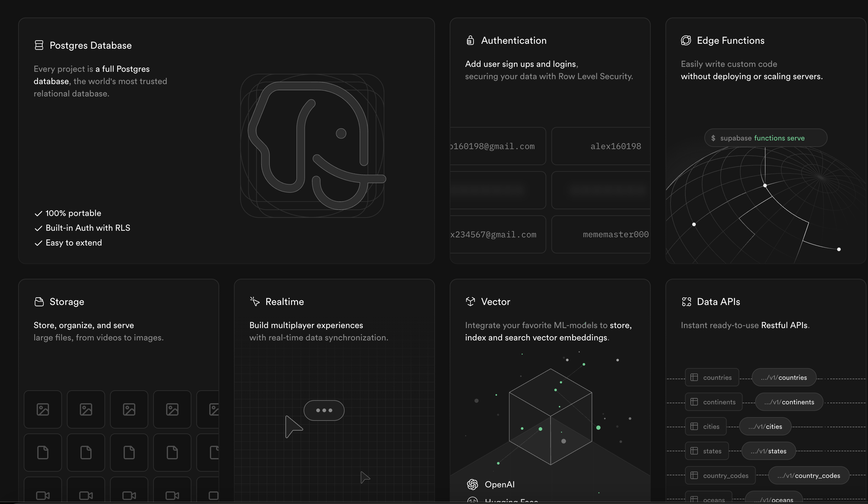Click the 3D cube illustration in Vector card
868x504 pixels.
click(551, 417)
